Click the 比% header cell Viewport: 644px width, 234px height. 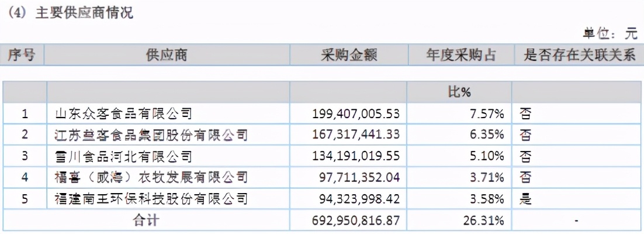pos(459,92)
